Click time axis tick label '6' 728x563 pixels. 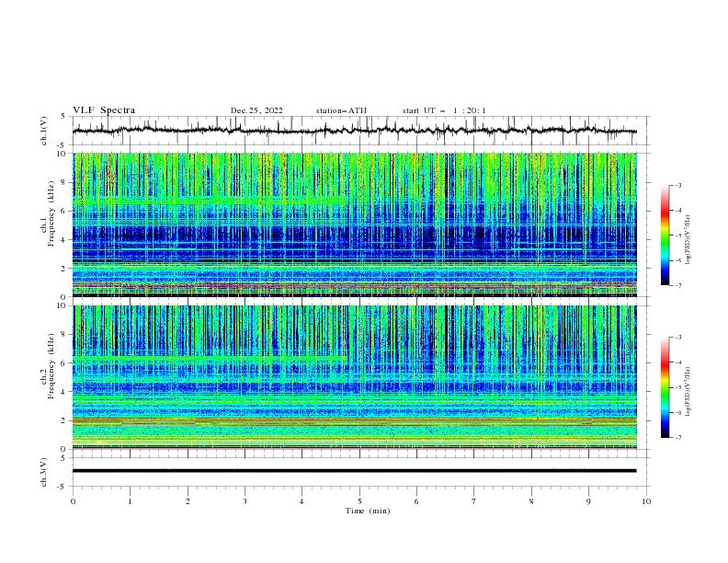coord(416,501)
